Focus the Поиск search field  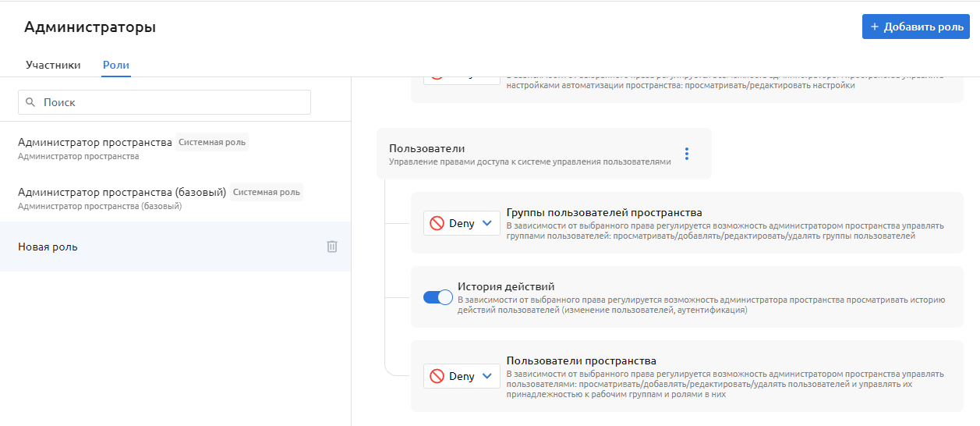[172, 102]
